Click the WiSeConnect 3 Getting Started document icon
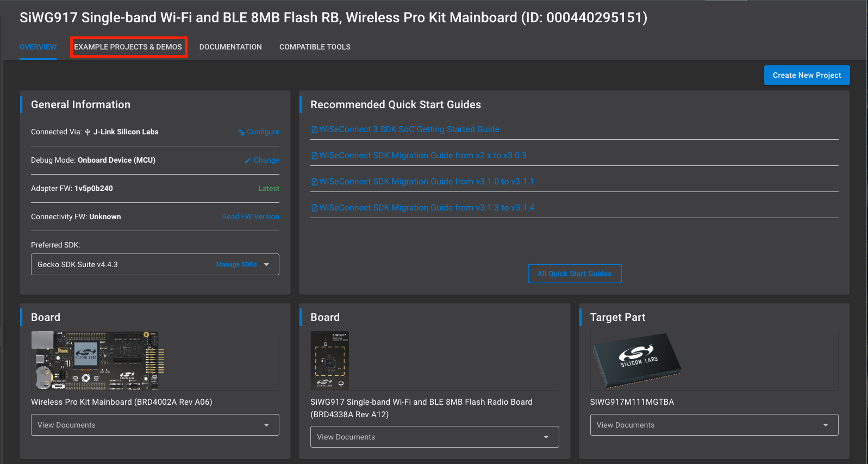This screenshot has height=464, width=868. pyautogui.click(x=314, y=129)
